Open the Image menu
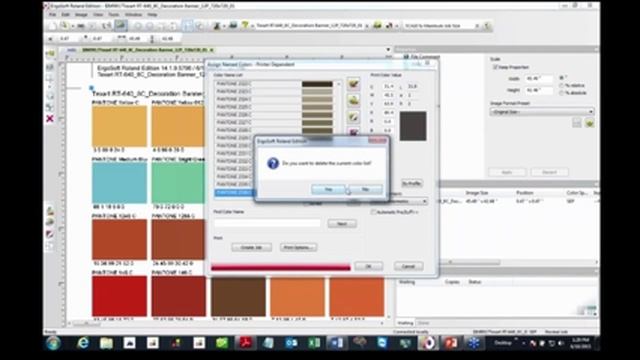This screenshot has height=360, width=640. pos(81,15)
